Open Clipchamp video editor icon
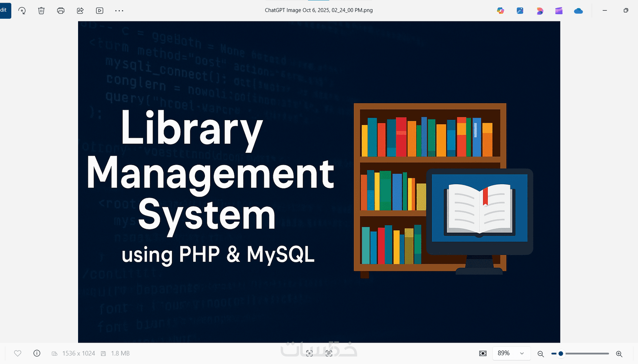 (x=559, y=11)
